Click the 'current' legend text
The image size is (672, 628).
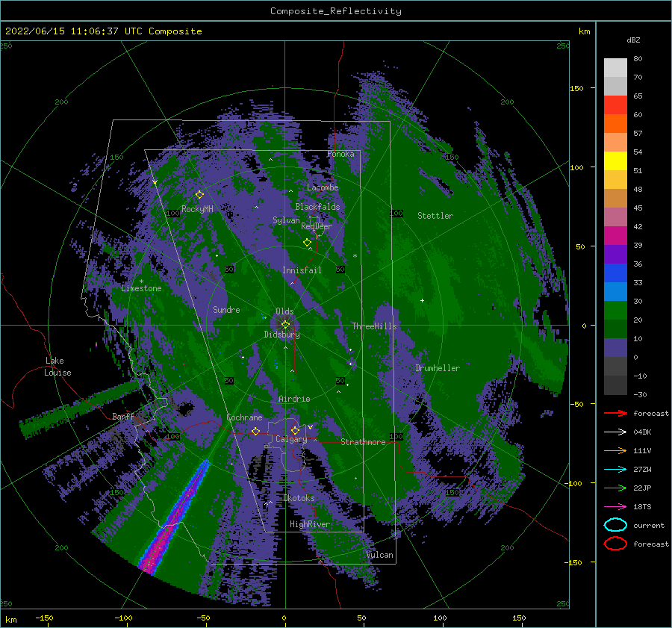649,525
